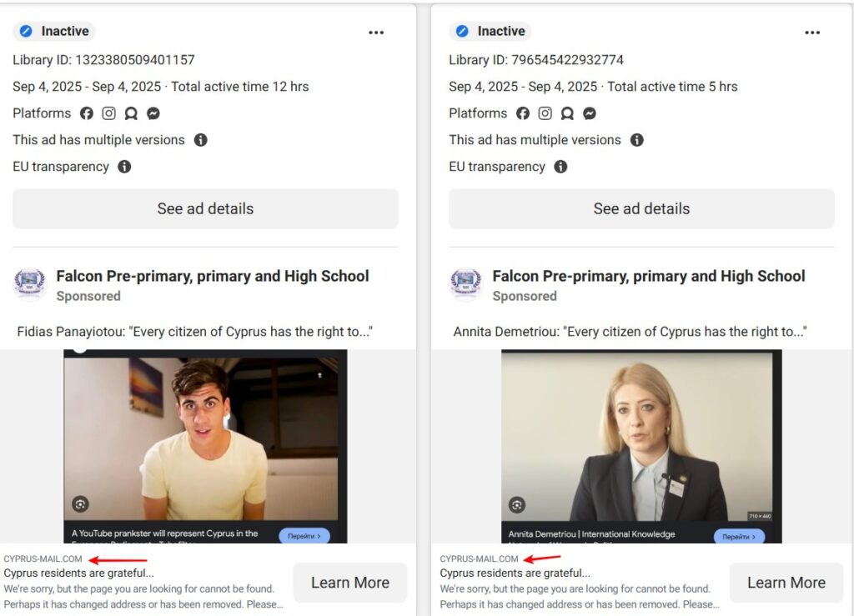
Task: Click Audience Network icon in Annita ad card
Action: tap(567, 113)
